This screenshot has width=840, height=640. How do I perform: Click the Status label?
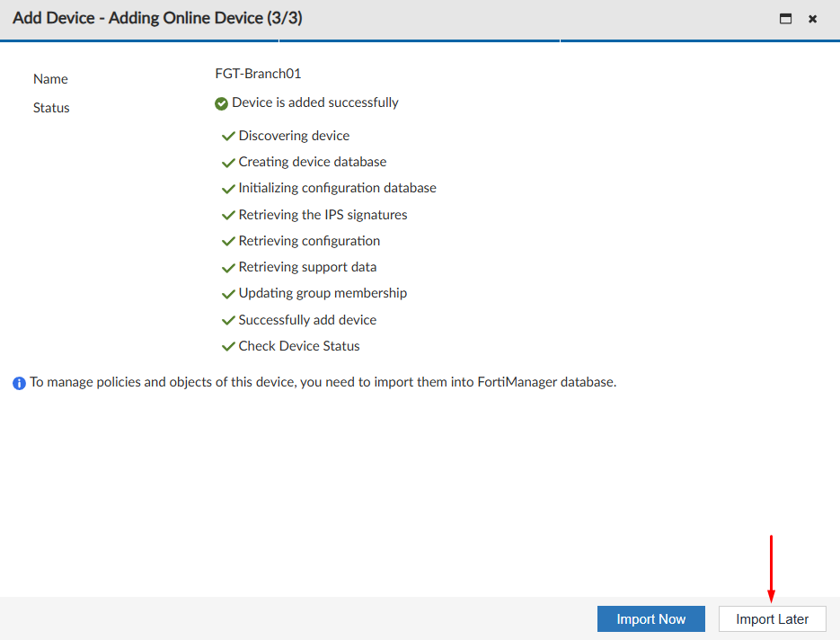coord(51,108)
